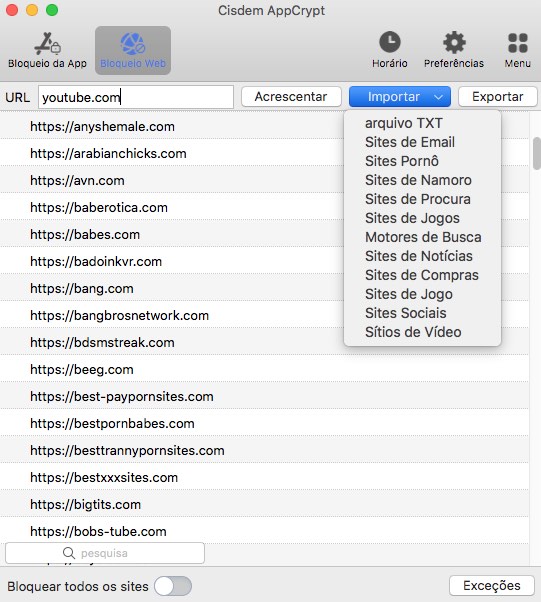Toggle Bloquear todos os sites switch
The image size is (541, 602).
pyautogui.click(x=173, y=586)
